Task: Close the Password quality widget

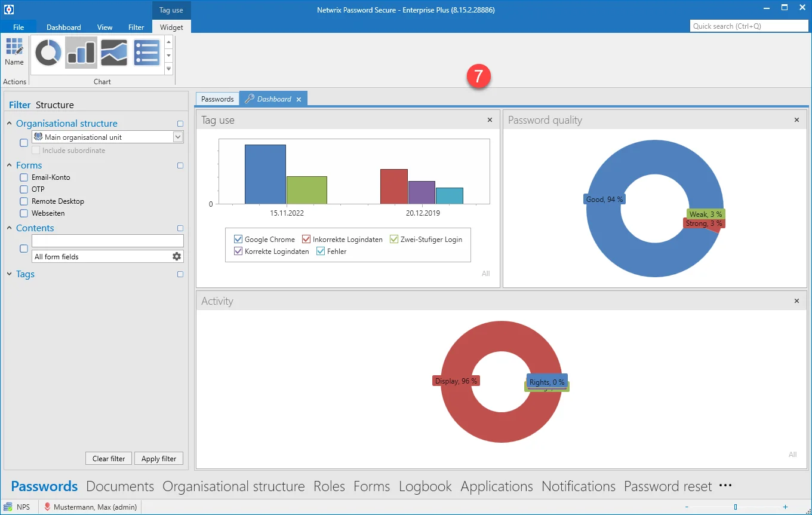Action: [x=796, y=120]
